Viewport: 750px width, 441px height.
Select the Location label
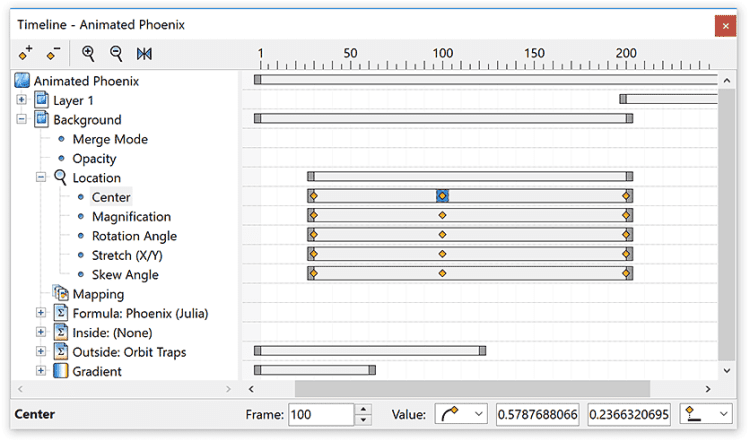point(97,178)
